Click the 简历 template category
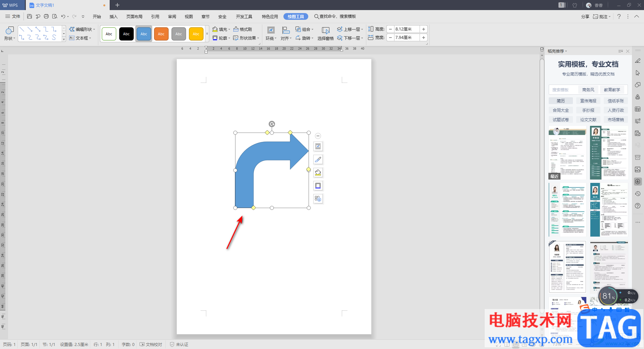This screenshot has height=349, width=644. coord(561,101)
